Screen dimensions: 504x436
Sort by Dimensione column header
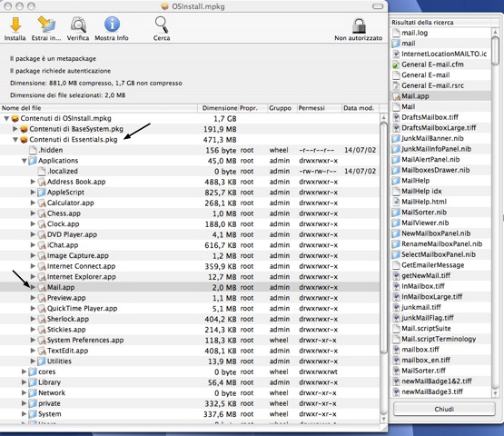tap(218, 108)
